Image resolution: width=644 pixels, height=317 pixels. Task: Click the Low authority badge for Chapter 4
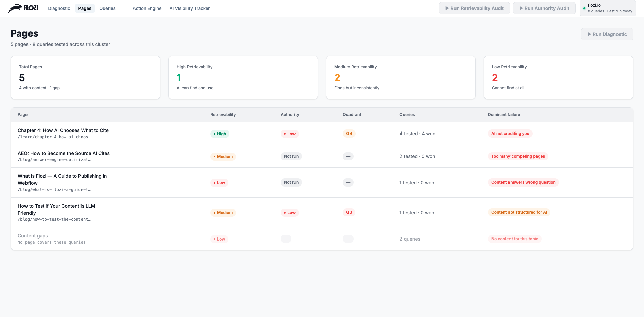point(290,134)
